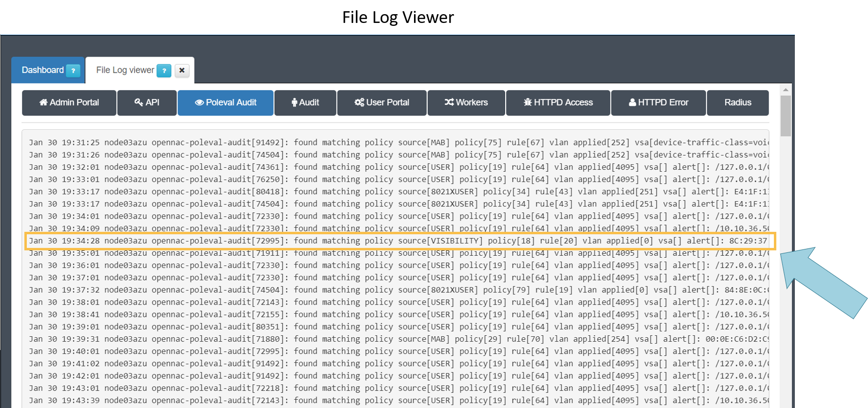Click the 19:37:32 8021XUSER policy[79] log line

tap(397, 290)
